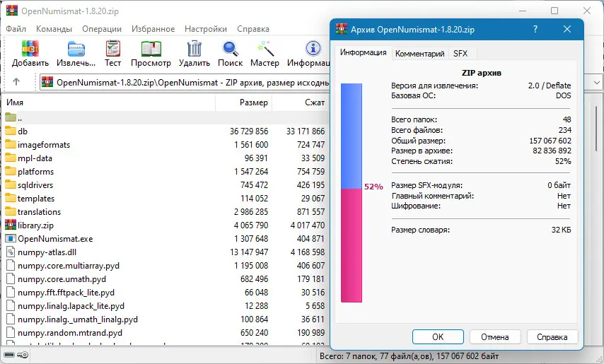Open the Файл menu
Viewport: 604px width, 364px height.
16,29
